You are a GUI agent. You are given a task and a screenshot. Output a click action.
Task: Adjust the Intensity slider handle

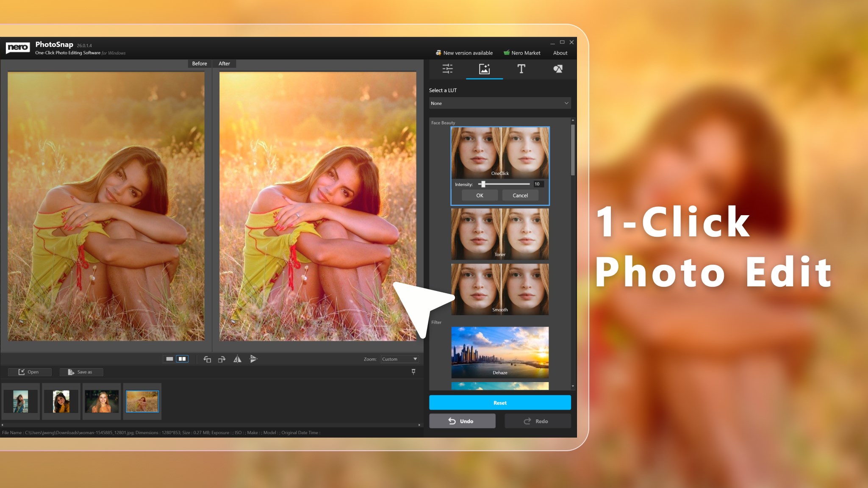483,184
